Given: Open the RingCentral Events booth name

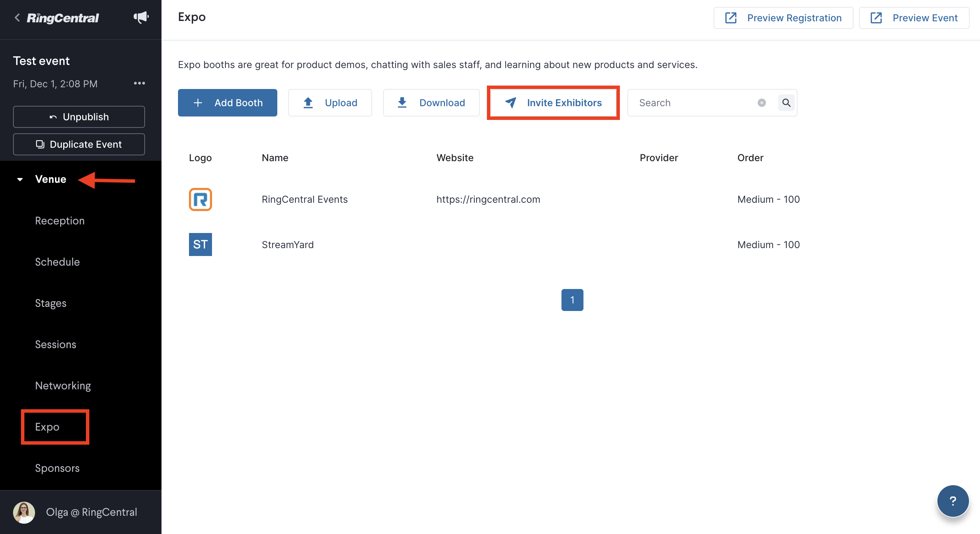Looking at the screenshot, I should [305, 199].
